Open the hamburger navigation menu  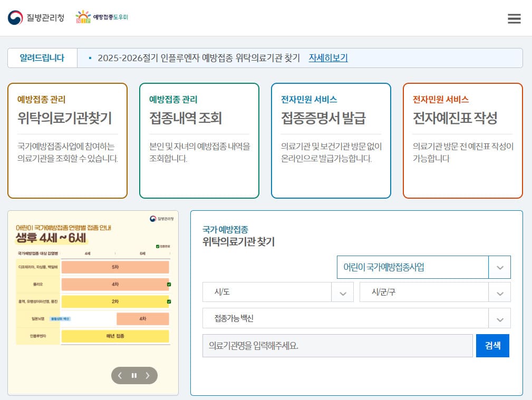(514, 18)
